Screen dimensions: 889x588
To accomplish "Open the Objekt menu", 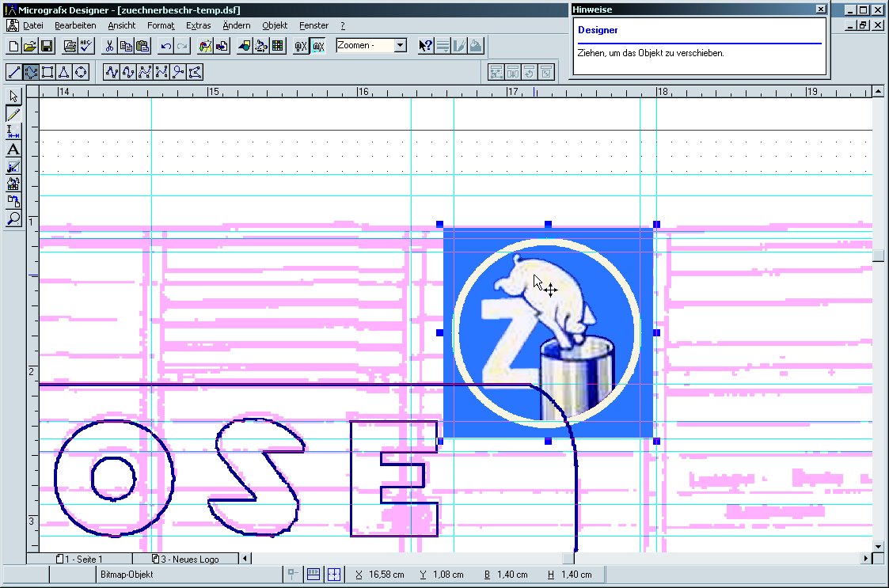I will point(275,25).
